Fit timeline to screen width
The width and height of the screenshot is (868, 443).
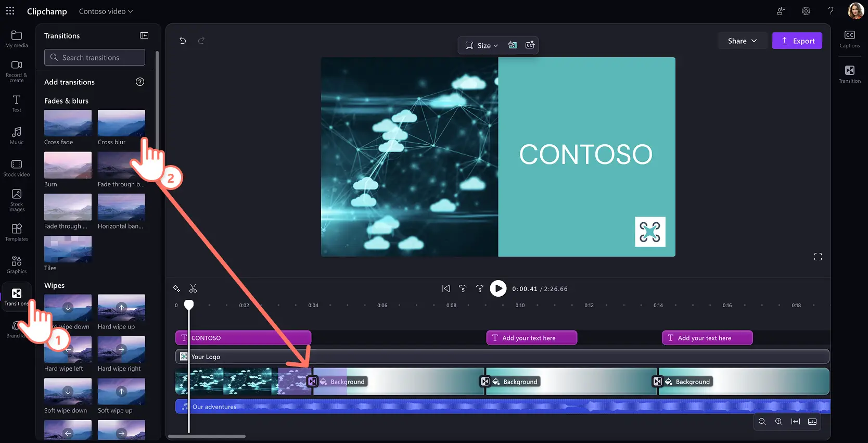click(x=796, y=422)
